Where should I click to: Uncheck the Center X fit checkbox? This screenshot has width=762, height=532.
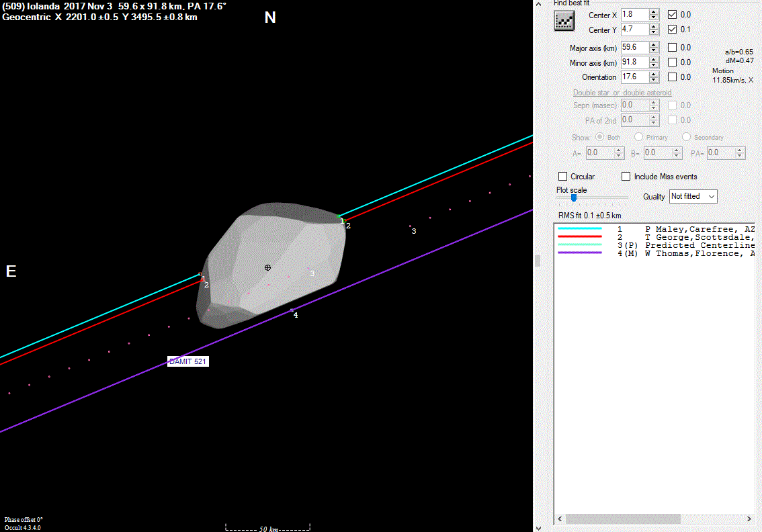coord(672,14)
